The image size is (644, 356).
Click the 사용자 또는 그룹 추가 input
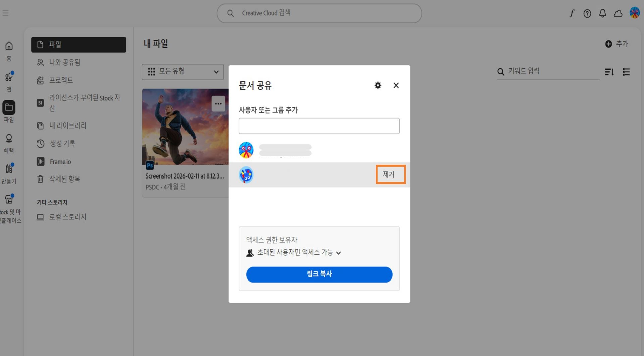319,126
